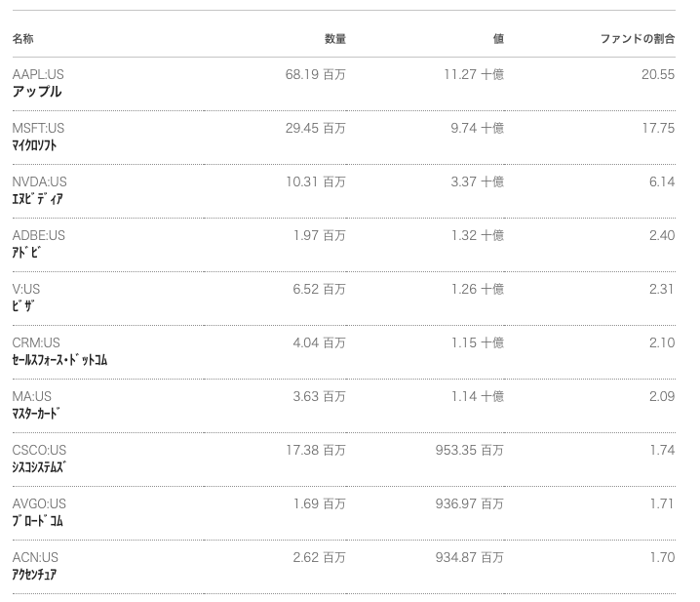Select the 953.35 百万 value cell
Image resolution: width=700 pixels, height=602 pixels.
click(x=469, y=450)
